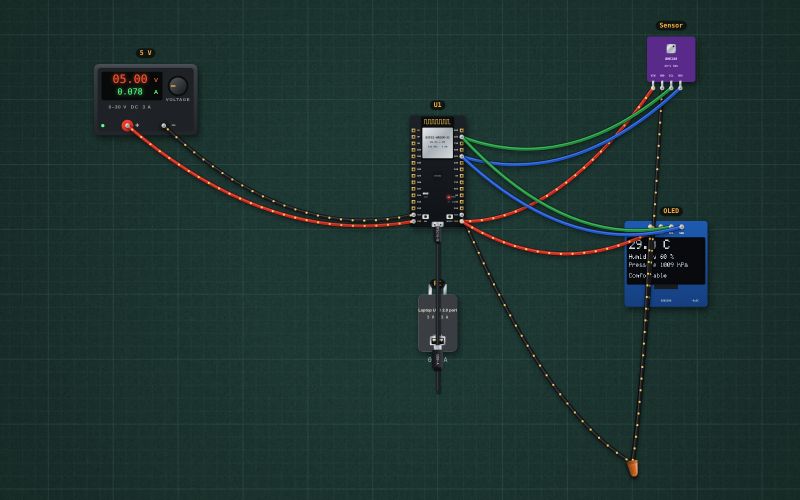Select the '5 V' supply label
This screenshot has height=500, width=800.
[145, 53]
